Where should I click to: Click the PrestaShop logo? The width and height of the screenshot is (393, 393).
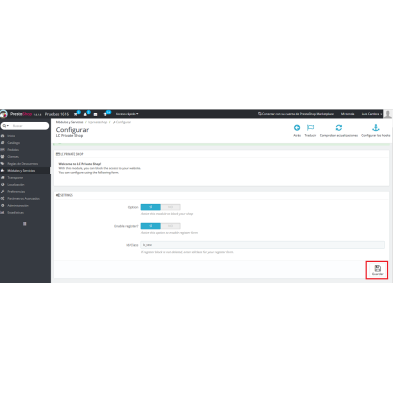(21, 114)
